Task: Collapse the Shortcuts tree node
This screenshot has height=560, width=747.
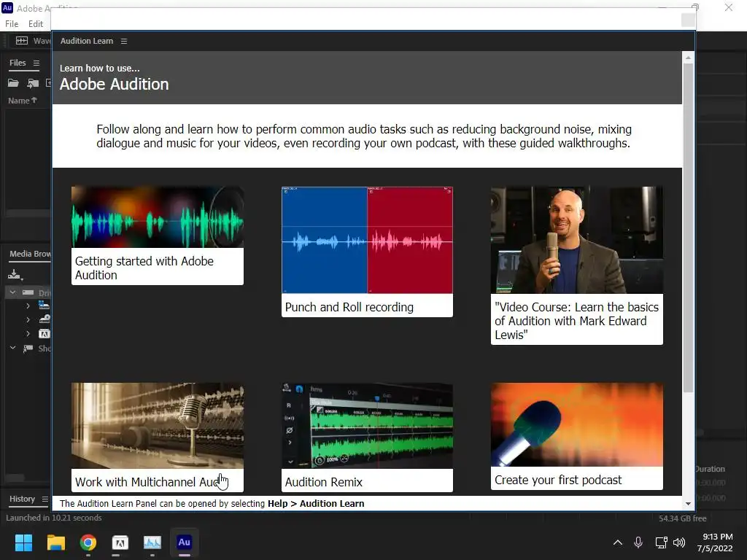Action: point(13,348)
